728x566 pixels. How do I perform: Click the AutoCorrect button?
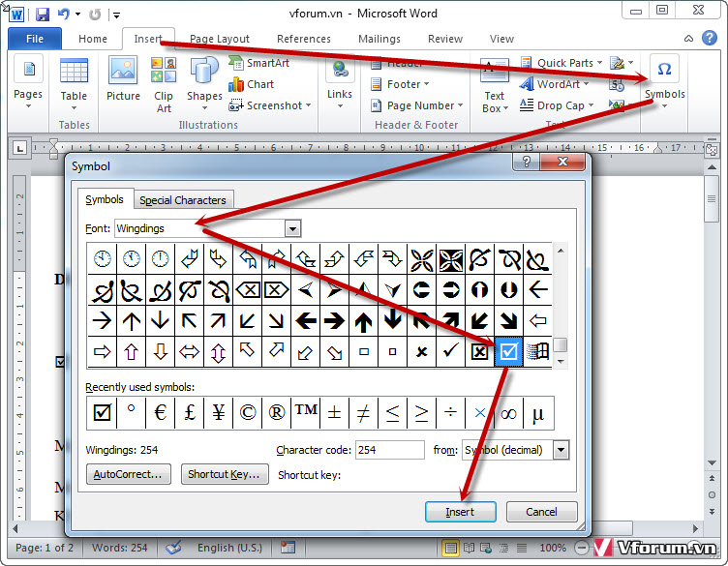[128, 474]
